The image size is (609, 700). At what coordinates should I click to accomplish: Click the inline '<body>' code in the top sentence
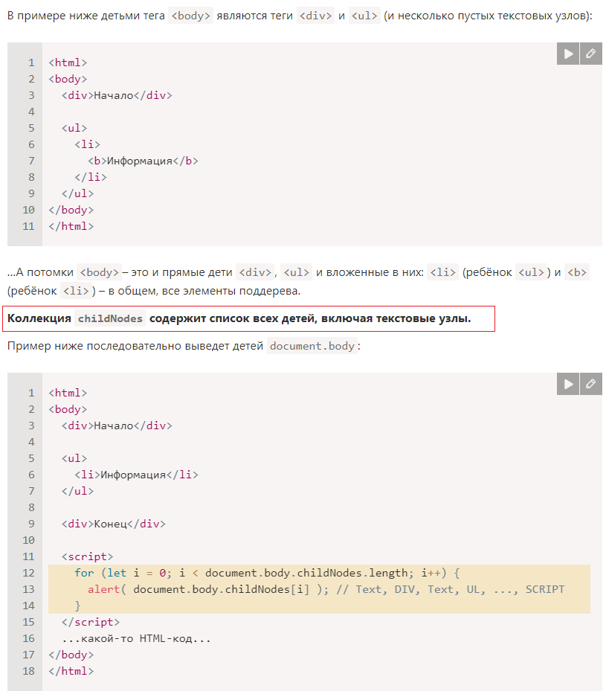click(x=190, y=16)
